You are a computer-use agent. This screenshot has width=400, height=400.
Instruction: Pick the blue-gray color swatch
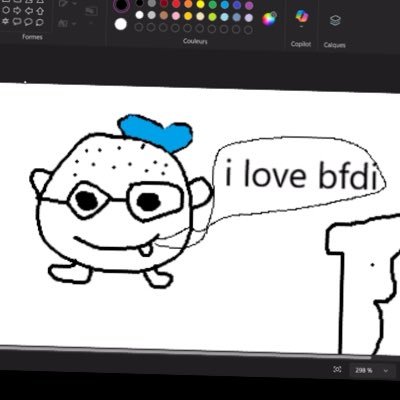tap(237, 17)
